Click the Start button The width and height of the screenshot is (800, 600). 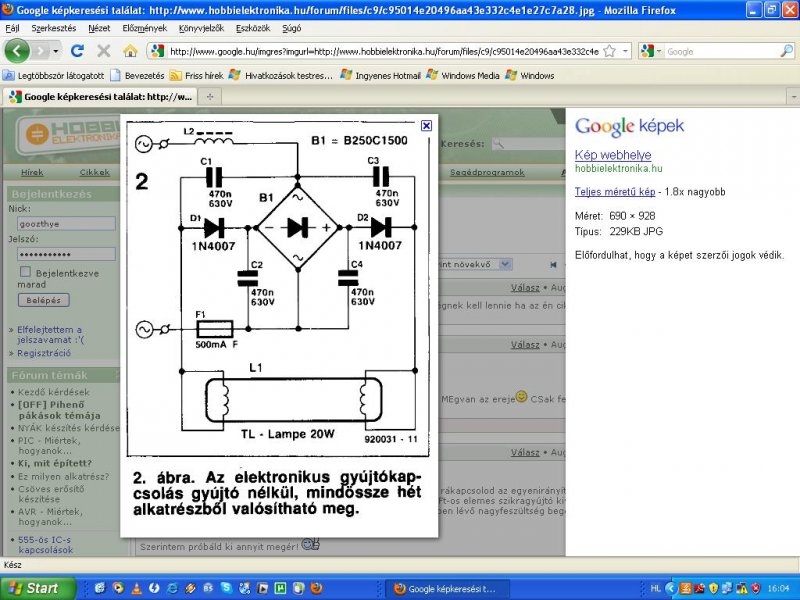37,588
